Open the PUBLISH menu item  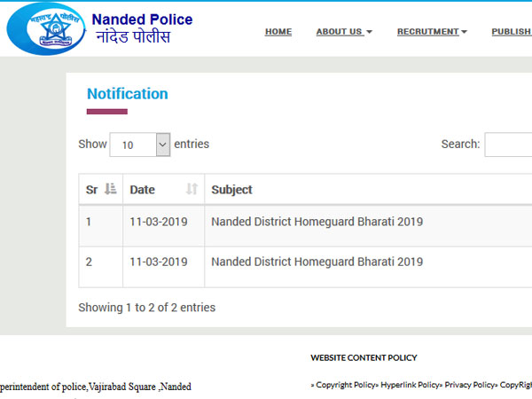pyautogui.click(x=512, y=32)
